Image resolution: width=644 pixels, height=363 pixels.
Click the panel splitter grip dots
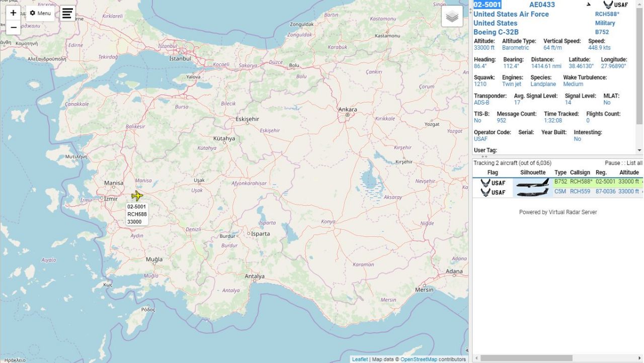click(485, 157)
